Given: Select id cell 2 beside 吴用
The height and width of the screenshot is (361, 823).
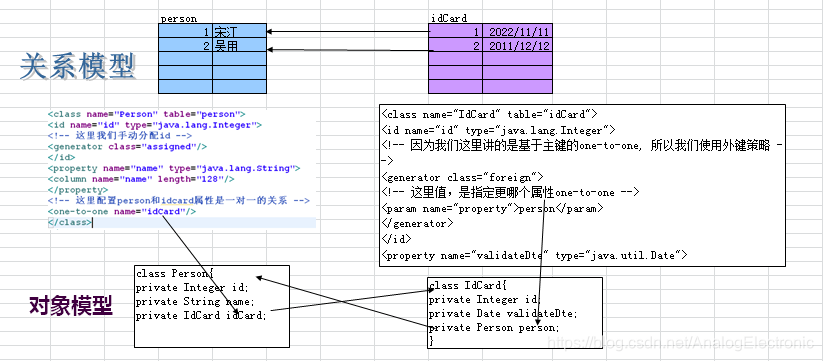Looking at the screenshot, I should [185, 45].
